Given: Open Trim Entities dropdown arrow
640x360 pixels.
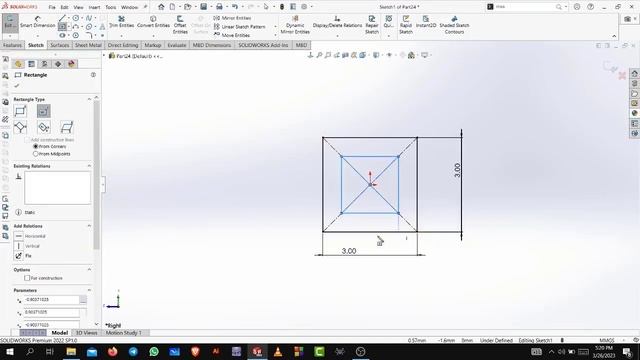Looking at the screenshot, I should pos(121,36).
